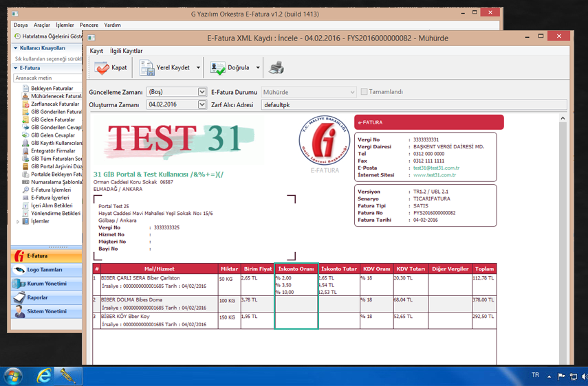Viewport: 588px width, 386px height.
Task: Switch to Logo Tanımları navigation panel
Action: point(47,270)
